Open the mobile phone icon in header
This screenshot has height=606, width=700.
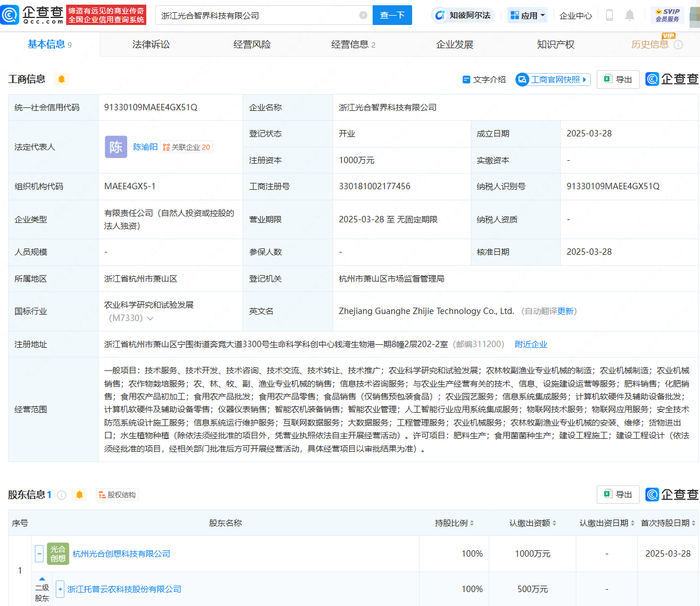coord(609,15)
